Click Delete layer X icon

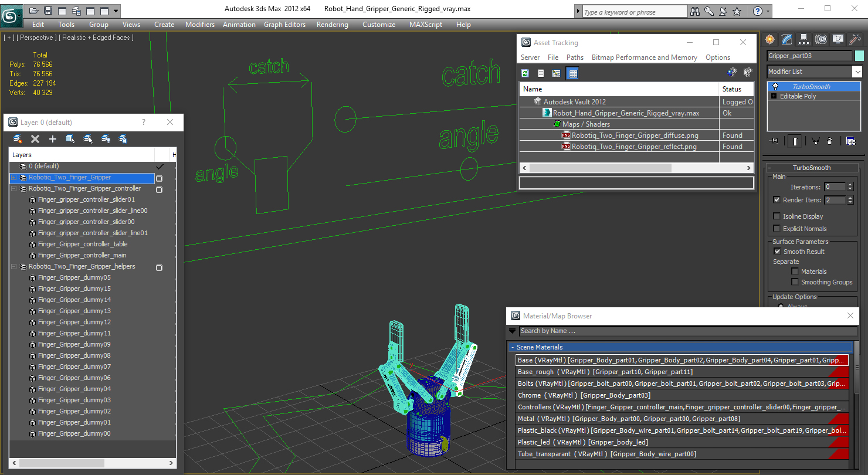point(35,139)
